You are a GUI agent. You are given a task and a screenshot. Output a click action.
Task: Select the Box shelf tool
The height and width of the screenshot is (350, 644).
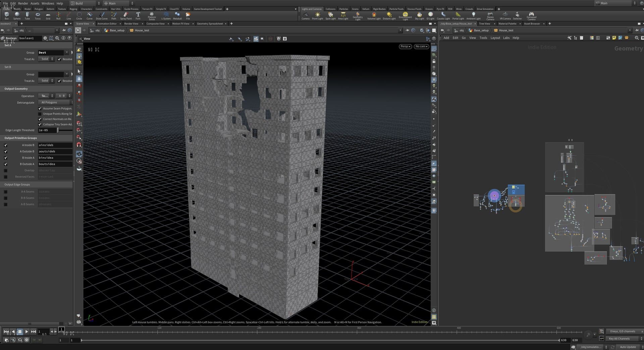click(7, 16)
